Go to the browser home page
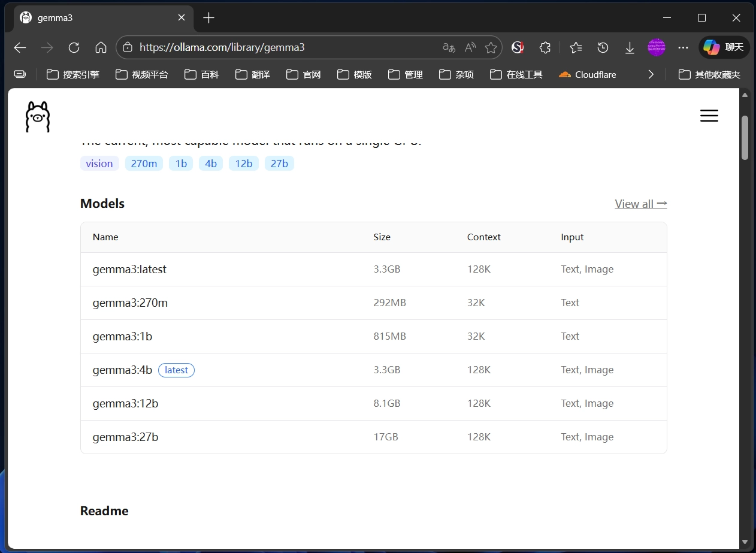The image size is (756, 553). 101,47
